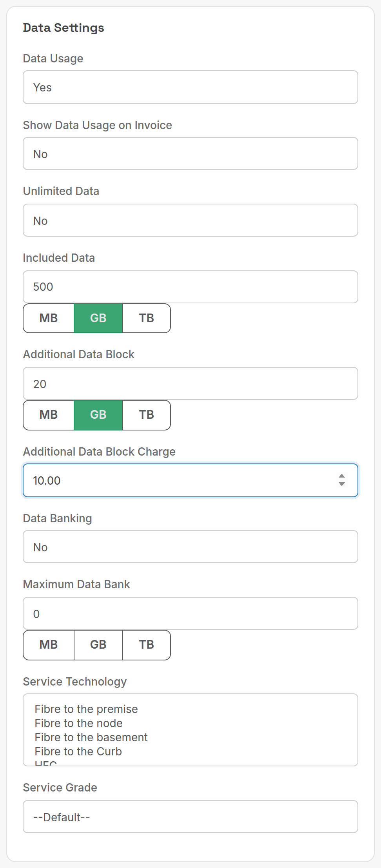This screenshot has width=381, height=868.
Task: Select MB unit for Additional Data Block
Action: pyautogui.click(x=49, y=415)
